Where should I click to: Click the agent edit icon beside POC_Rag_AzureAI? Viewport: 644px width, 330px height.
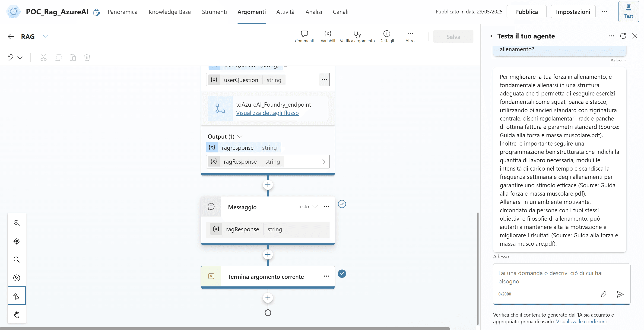[97, 12]
